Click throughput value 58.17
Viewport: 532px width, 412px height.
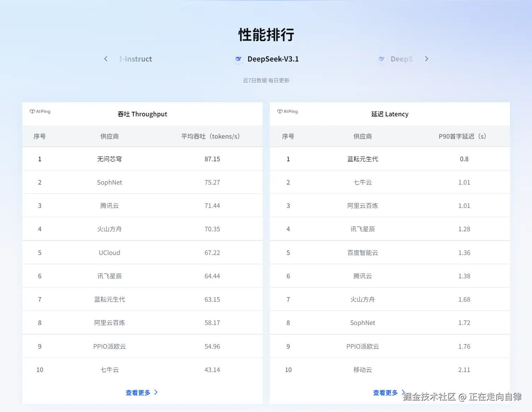pyautogui.click(x=212, y=323)
